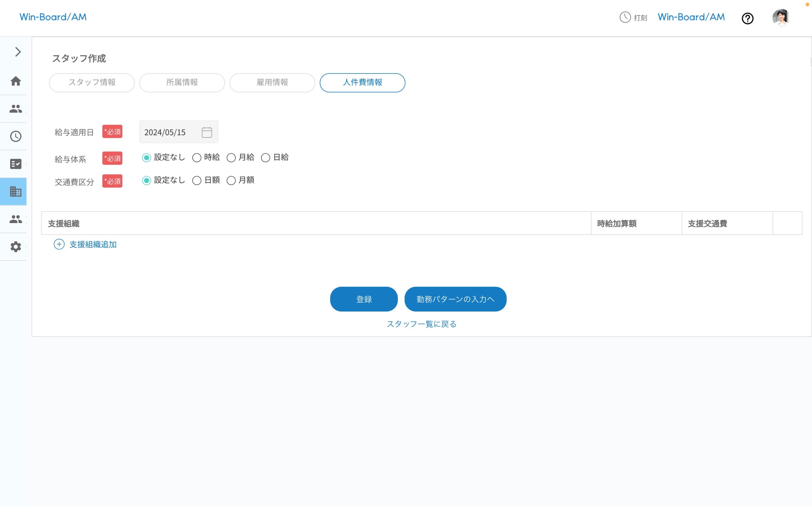Click the 登録 button
812x507 pixels.
click(x=364, y=299)
